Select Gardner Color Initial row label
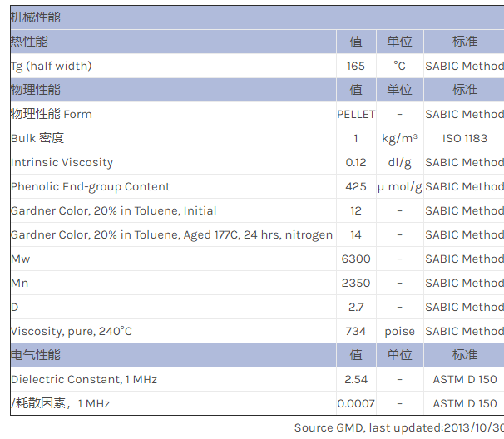The height and width of the screenshot is (439, 504). coord(113,210)
